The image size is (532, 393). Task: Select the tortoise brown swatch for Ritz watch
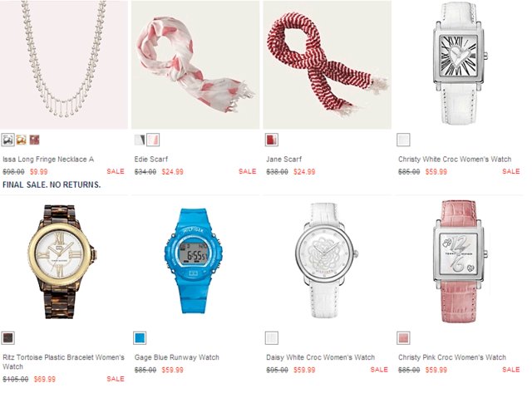(x=7, y=338)
